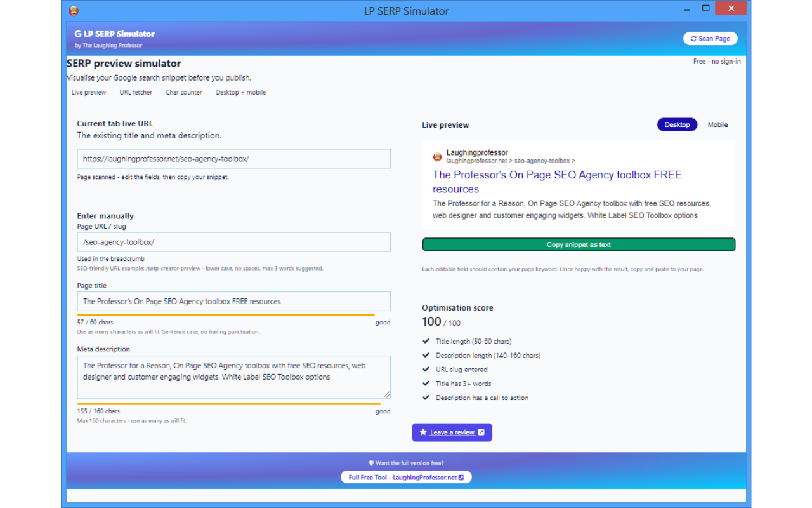Click the Meta description text area
The height and width of the screenshot is (508, 812).
234,377
